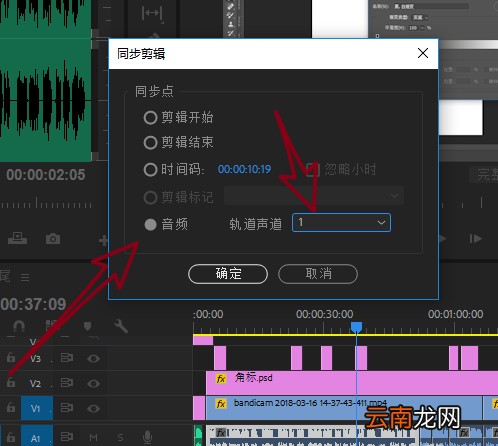Screen dimensions: 498x446
Task: Click the step forward playback icon
Action: tap(476, 239)
